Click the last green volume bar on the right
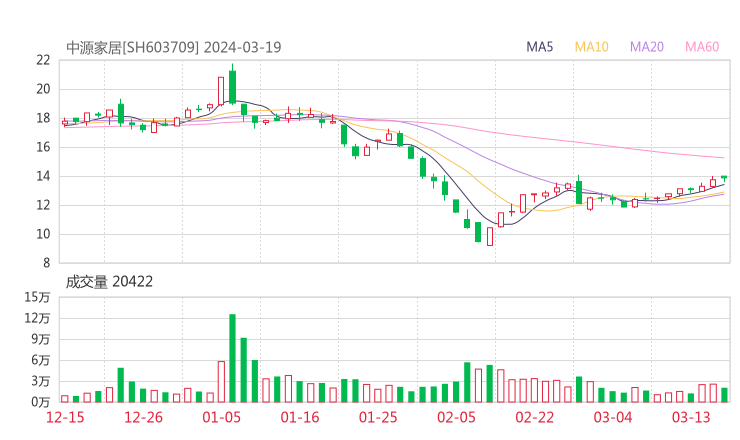Screen dimensions: 740x440 (724, 395)
